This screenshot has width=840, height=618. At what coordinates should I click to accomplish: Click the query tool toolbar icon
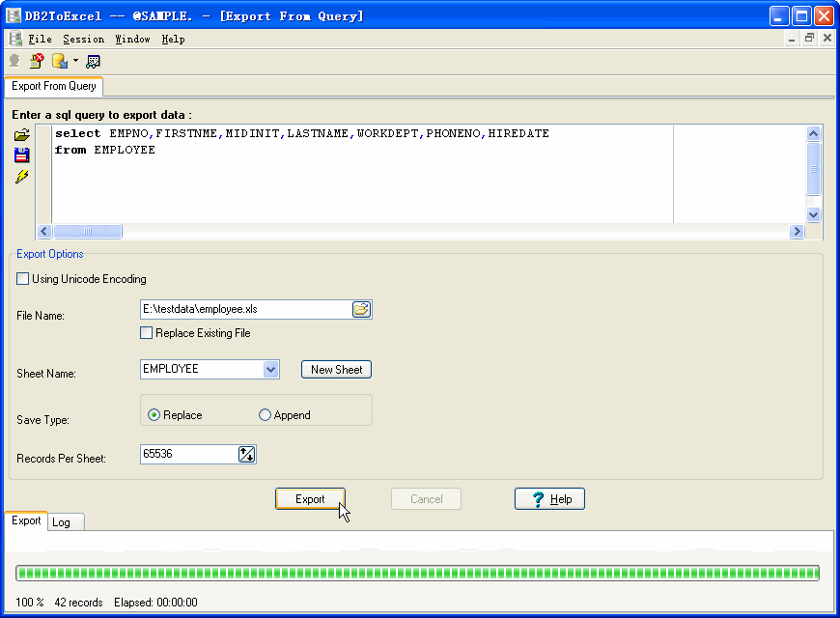point(94,61)
